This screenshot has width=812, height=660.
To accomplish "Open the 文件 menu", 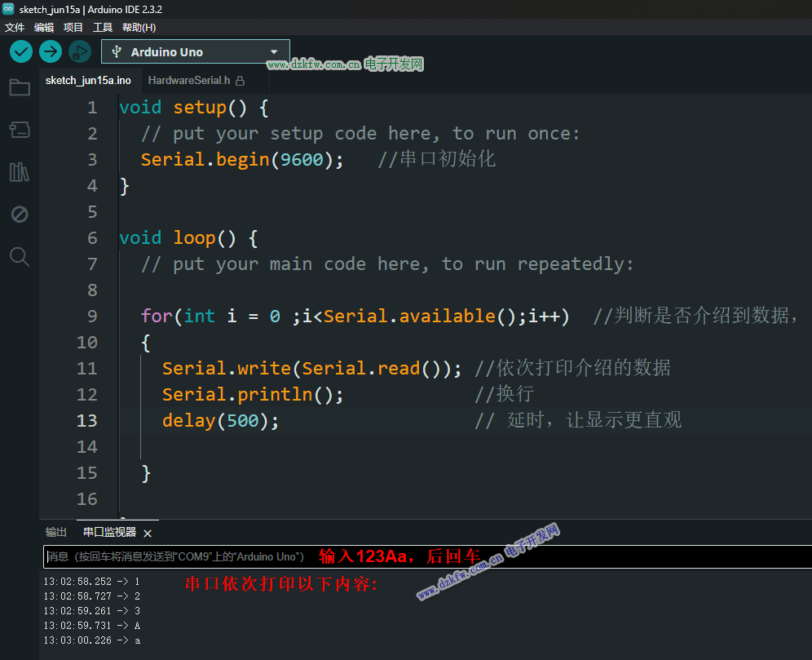I will pyautogui.click(x=15, y=27).
